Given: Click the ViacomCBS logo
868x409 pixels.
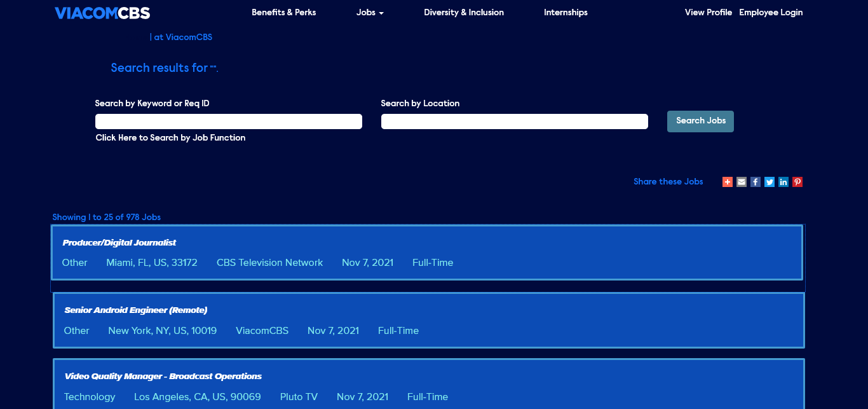Looking at the screenshot, I should [102, 13].
